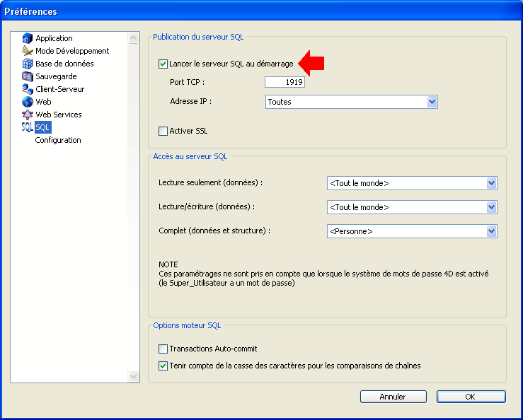The image size is (523, 420).
Task: Enable the Activer SSL checkbox
Action: [x=163, y=131]
